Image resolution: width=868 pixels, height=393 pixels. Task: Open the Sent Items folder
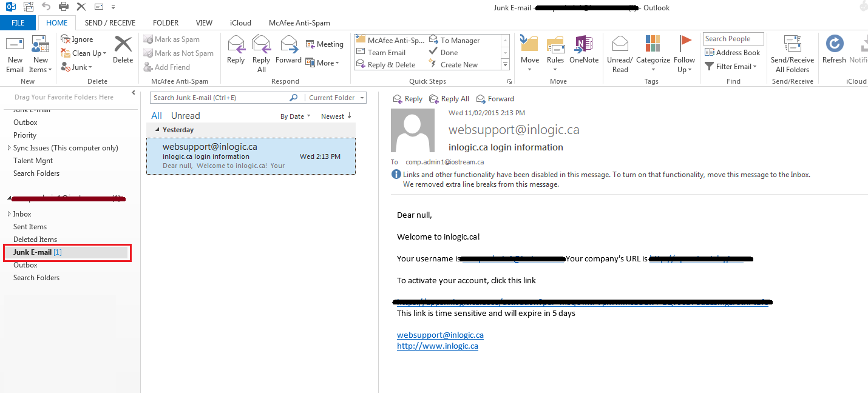pyautogui.click(x=30, y=227)
